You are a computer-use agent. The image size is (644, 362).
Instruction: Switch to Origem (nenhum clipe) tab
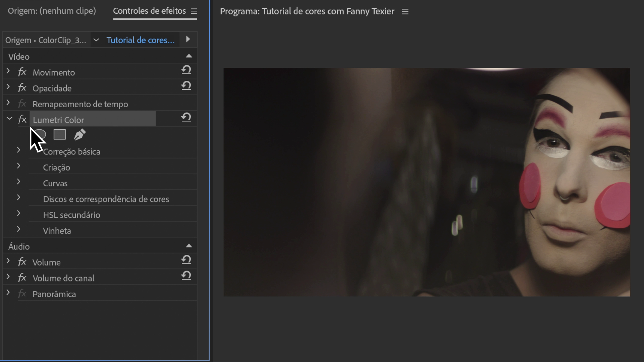(x=52, y=11)
